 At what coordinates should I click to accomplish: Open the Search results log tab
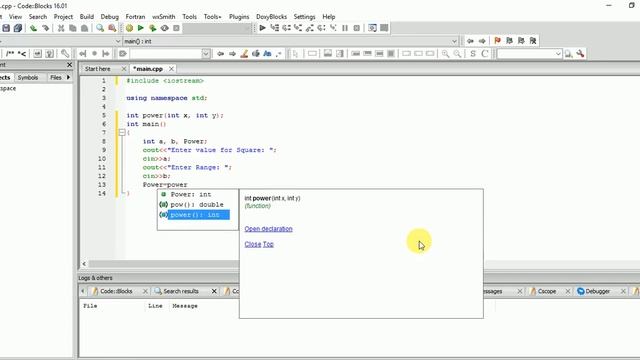[181, 291]
